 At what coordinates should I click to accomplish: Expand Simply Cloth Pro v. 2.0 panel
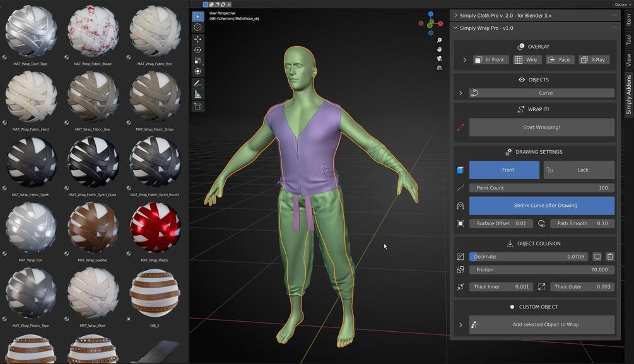(455, 15)
